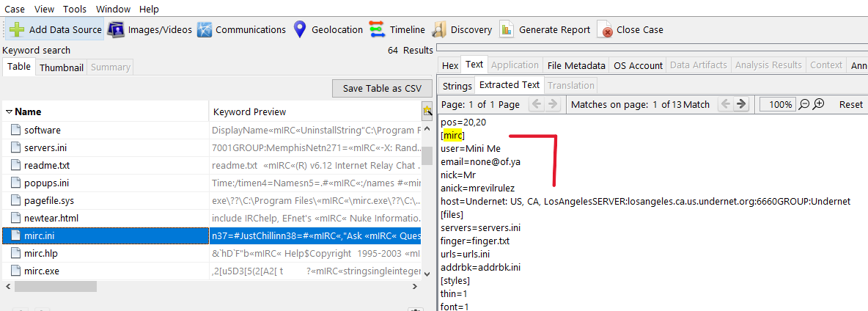Switch to the Thumbnail tab
The image size is (868, 311).
(62, 67)
